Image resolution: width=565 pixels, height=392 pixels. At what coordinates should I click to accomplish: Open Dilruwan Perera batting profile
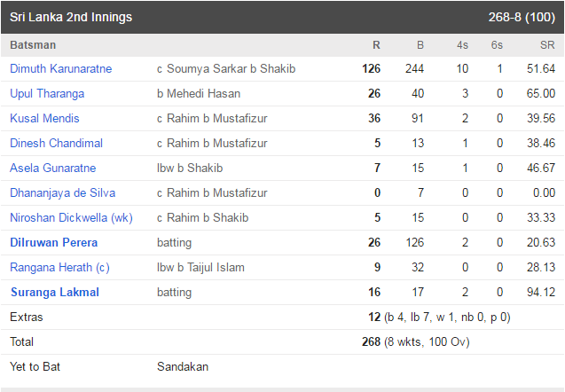pyautogui.click(x=54, y=242)
